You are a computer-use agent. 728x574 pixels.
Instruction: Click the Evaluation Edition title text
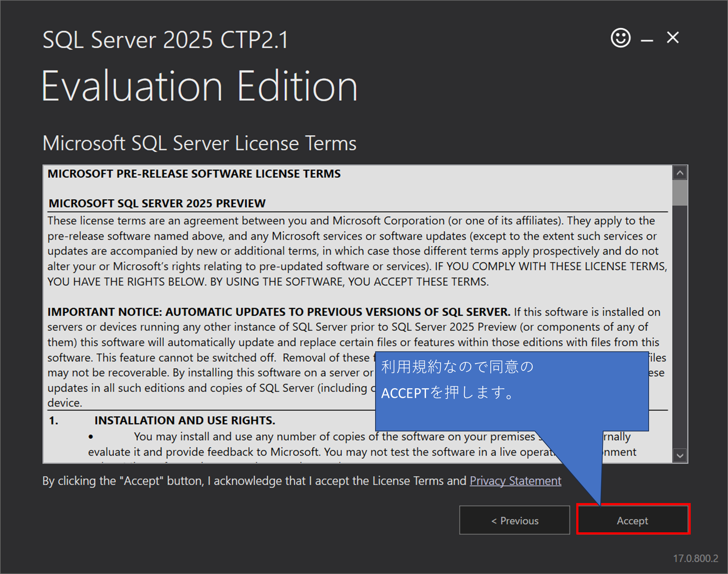coord(200,85)
